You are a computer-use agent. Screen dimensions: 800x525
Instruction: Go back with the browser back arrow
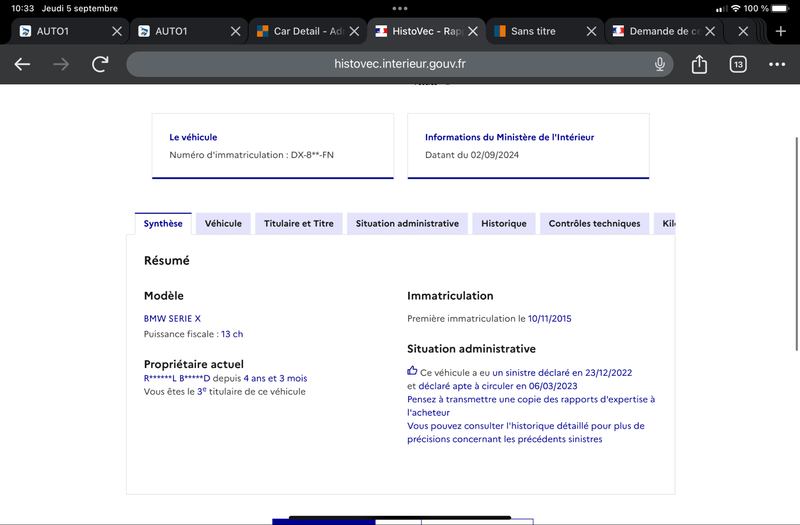[22, 64]
